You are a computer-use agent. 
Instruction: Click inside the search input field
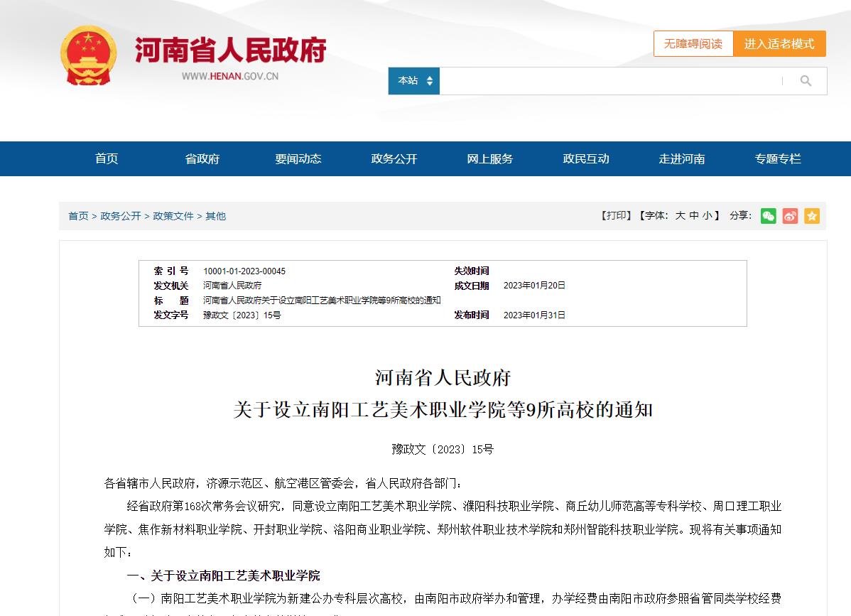click(611, 80)
